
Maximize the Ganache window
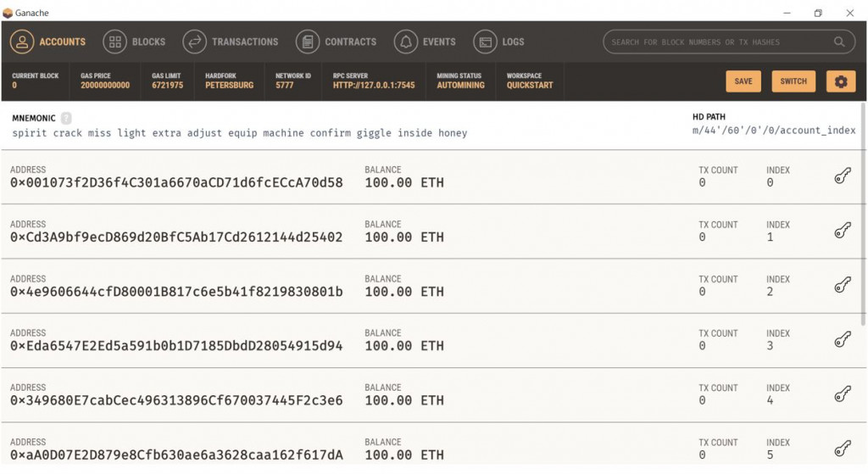click(818, 13)
